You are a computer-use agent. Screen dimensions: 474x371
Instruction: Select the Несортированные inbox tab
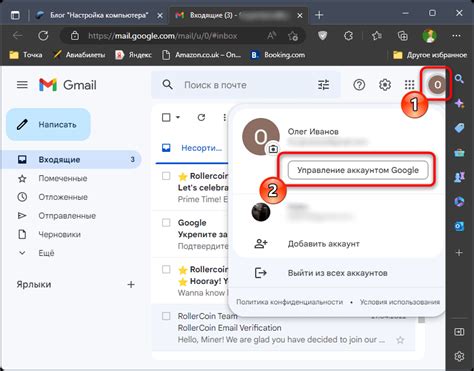(192, 148)
